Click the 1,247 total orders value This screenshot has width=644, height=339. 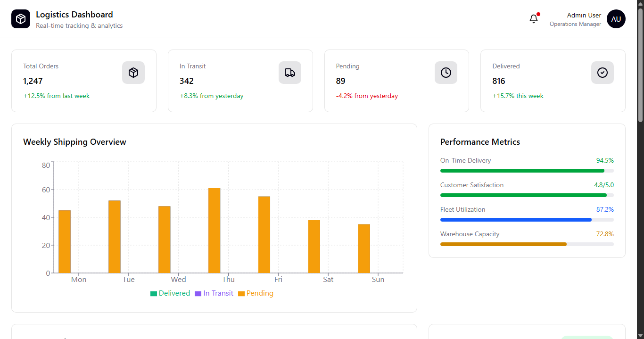33,81
